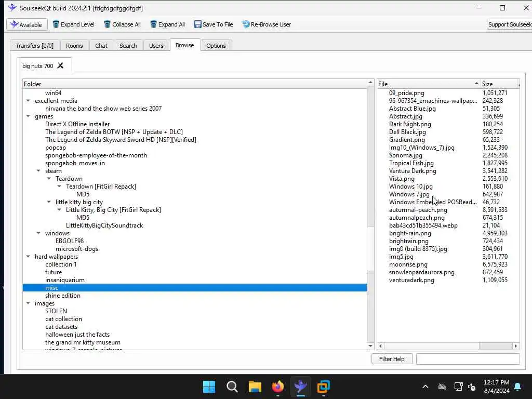Open the Chat tab
The width and height of the screenshot is (532, 399).
[x=101, y=46]
